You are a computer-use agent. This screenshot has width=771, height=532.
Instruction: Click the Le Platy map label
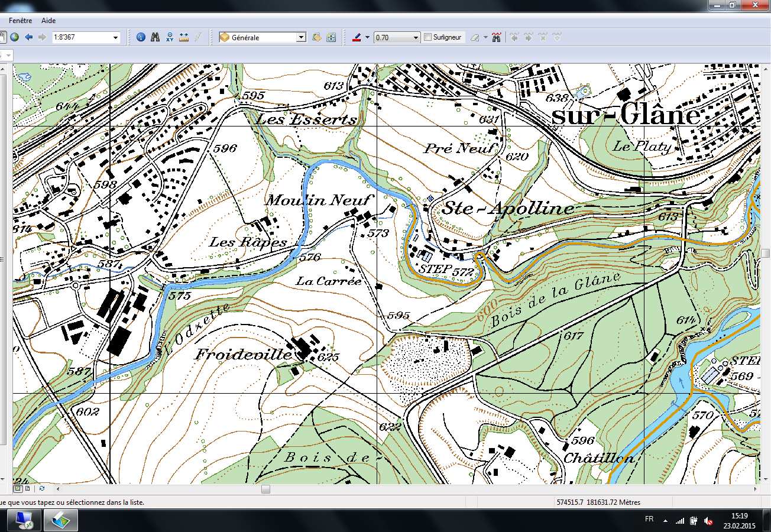pos(642,147)
